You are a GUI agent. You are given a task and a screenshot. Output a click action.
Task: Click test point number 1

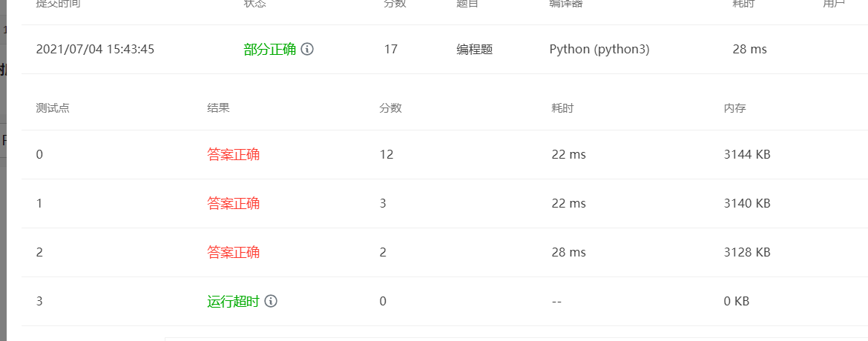(39, 203)
